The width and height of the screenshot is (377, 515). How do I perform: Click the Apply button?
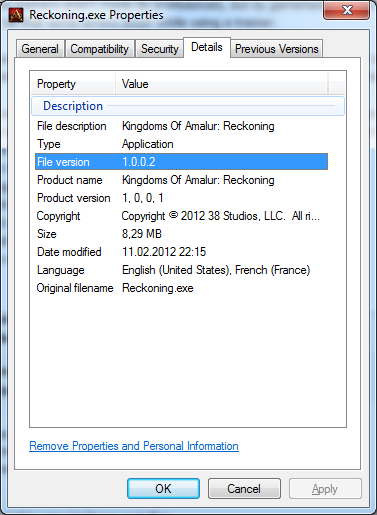325,489
